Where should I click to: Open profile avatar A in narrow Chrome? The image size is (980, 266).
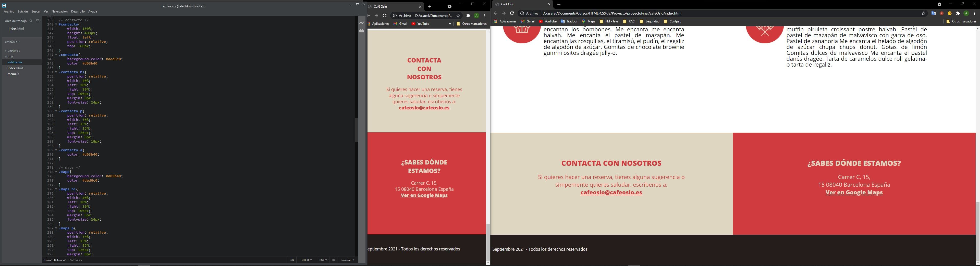coord(476,16)
